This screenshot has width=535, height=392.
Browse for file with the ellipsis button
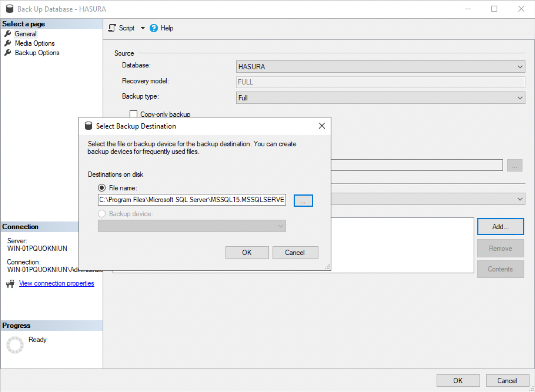tap(303, 201)
